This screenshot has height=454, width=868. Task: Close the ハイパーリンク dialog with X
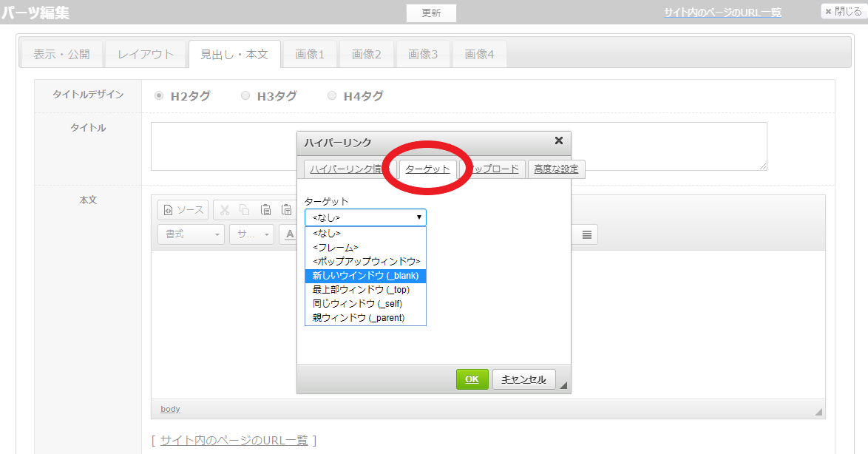tap(558, 140)
